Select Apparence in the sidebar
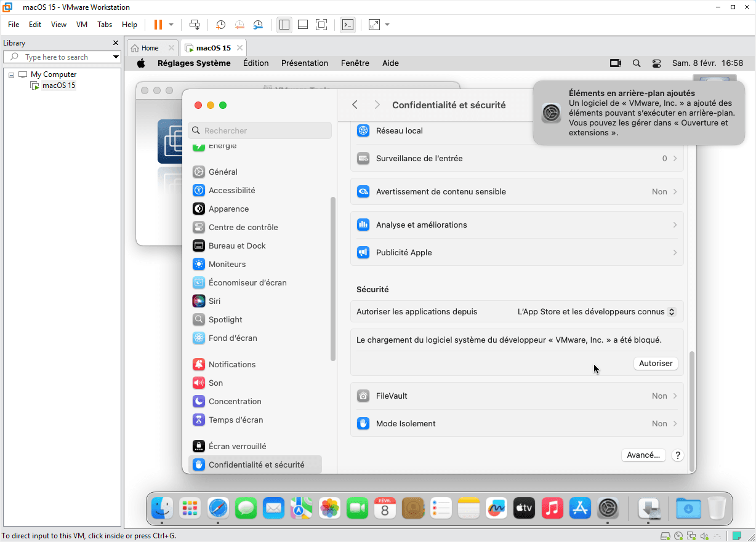This screenshot has width=756, height=542. [x=255, y=209]
